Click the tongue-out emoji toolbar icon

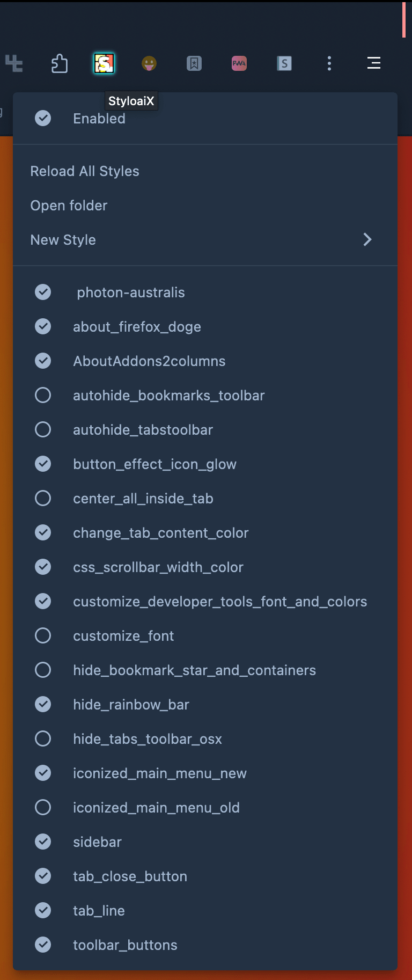(149, 63)
